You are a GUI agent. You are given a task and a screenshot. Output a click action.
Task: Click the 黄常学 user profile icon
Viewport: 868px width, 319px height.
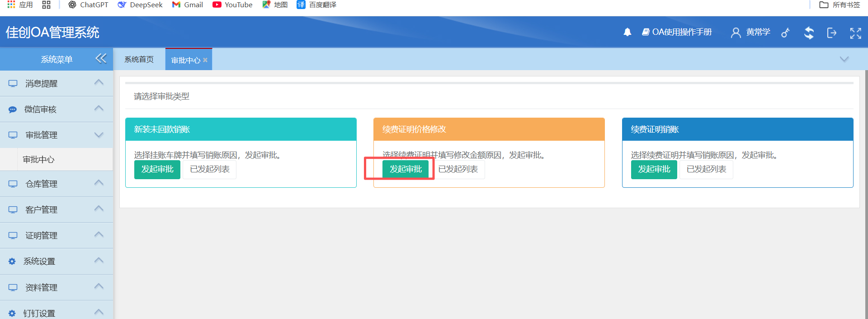click(736, 33)
